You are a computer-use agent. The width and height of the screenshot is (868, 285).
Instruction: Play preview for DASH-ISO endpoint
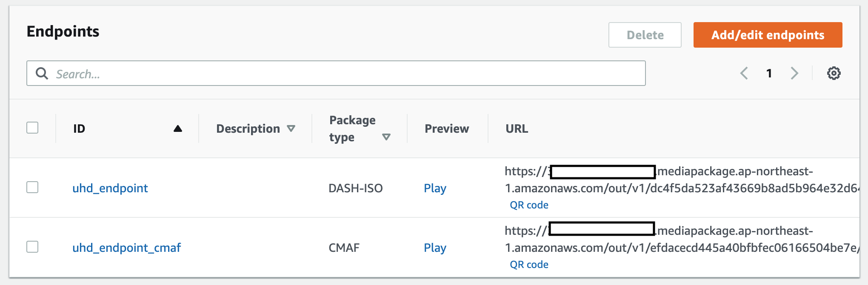[x=435, y=188]
